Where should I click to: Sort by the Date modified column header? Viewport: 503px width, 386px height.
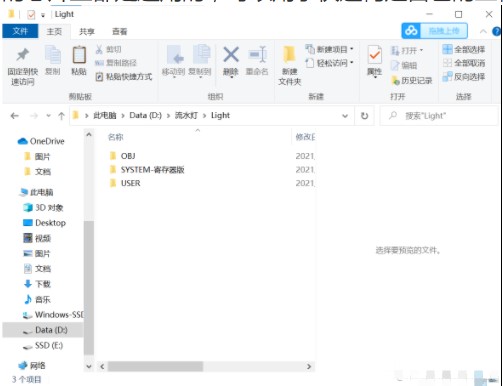point(305,137)
